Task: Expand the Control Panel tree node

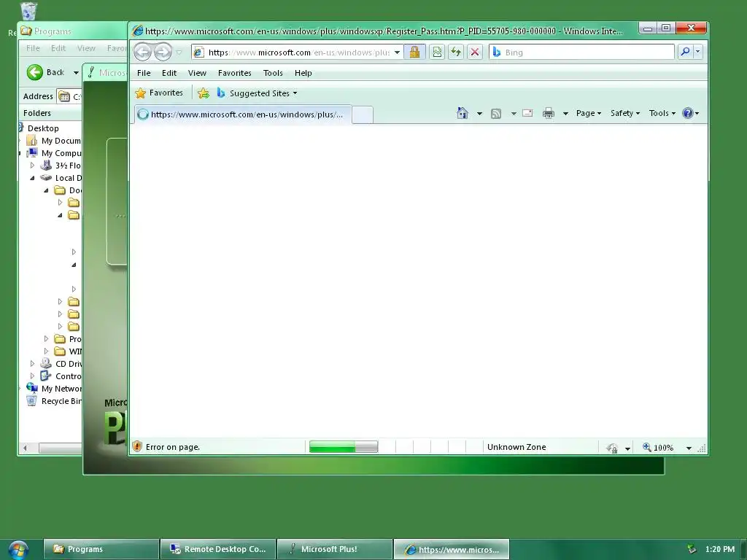Action: point(32,376)
